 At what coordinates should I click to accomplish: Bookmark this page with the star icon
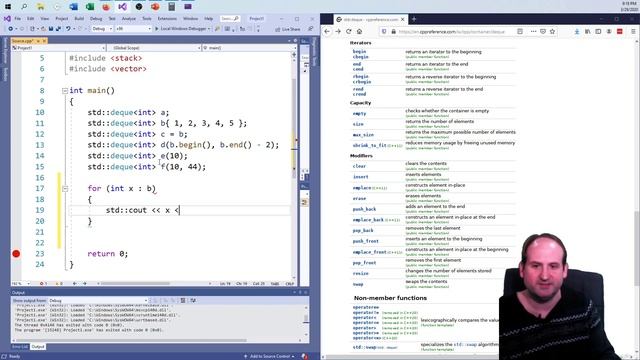coord(552,31)
